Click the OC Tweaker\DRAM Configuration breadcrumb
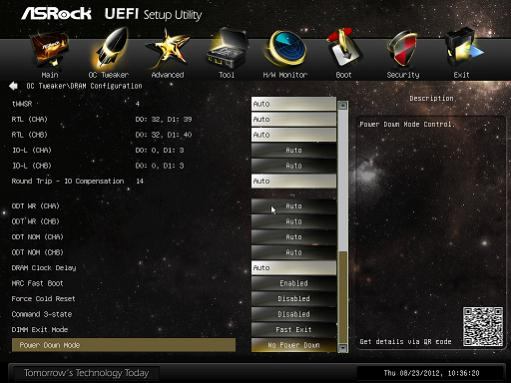The height and width of the screenshot is (383, 511). (x=84, y=86)
